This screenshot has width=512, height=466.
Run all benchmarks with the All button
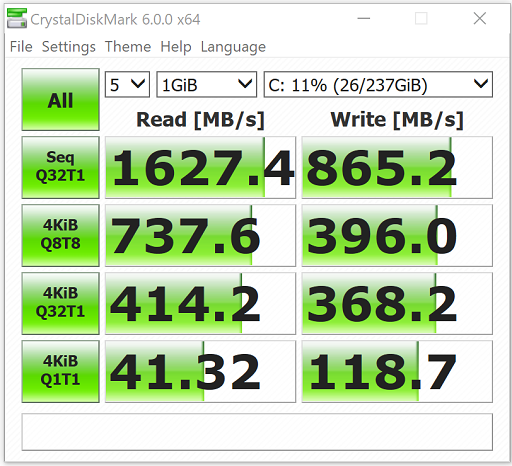coord(60,99)
